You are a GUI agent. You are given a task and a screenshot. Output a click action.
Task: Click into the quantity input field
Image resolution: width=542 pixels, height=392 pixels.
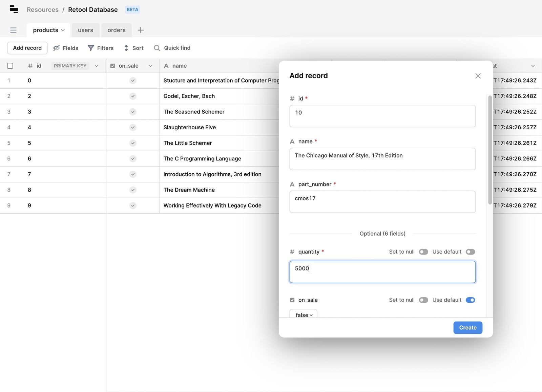(x=382, y=272)
